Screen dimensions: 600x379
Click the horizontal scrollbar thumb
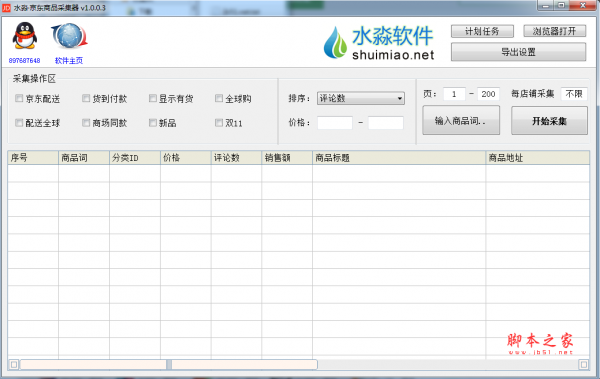click(x=169, y=364)
